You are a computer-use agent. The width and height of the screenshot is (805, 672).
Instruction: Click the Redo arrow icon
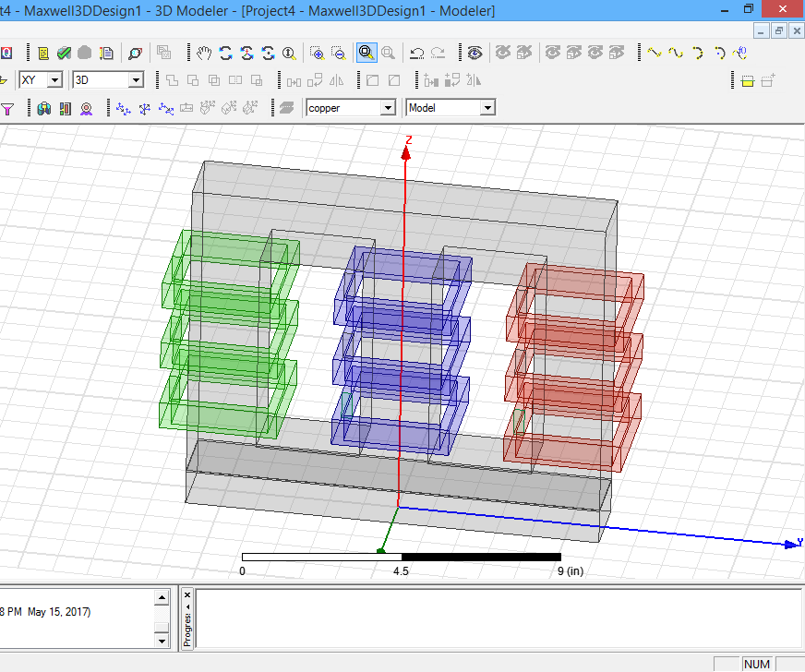coord(438,53)
